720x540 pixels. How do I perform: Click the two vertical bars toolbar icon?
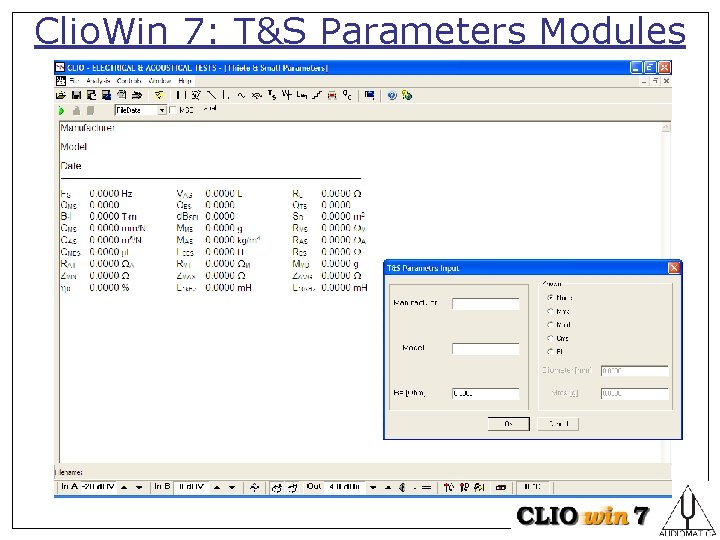click(181, 96)
